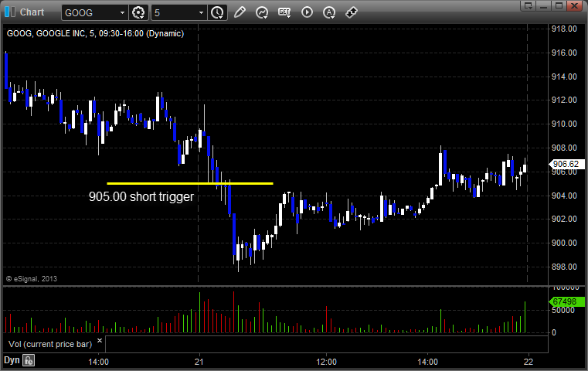Click the 50000 volume axis label
Viewport: 588px width, 371px height.
point(563,310)
